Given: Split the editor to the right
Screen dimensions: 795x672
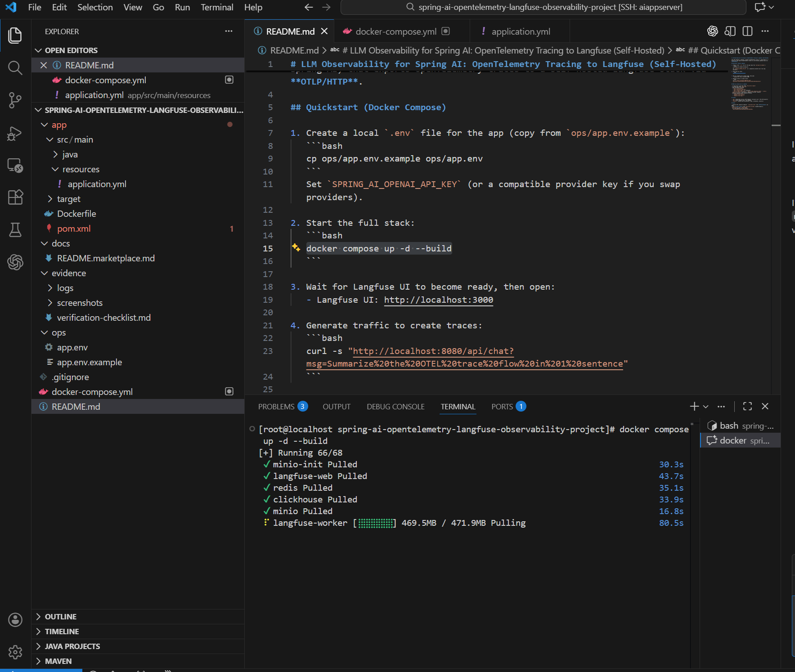Looking at the screenshot, I should [x=748, y=31].
